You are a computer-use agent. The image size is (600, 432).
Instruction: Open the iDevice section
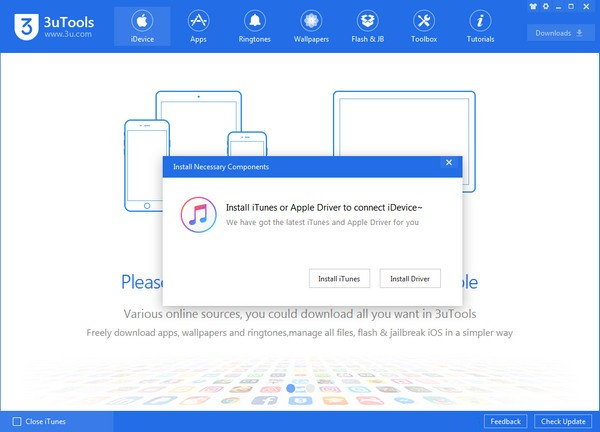tap(142, 26)
